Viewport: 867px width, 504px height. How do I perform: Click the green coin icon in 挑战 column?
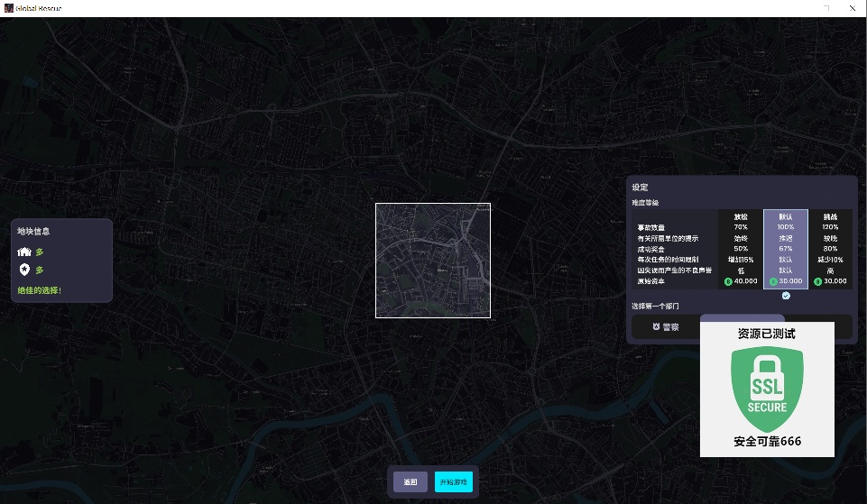point(817,282)
